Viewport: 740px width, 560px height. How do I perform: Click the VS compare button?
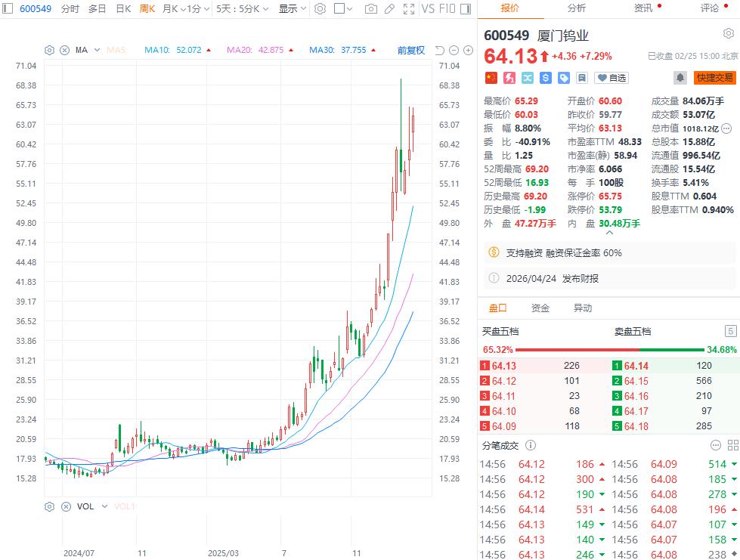(x=428, y=8)
